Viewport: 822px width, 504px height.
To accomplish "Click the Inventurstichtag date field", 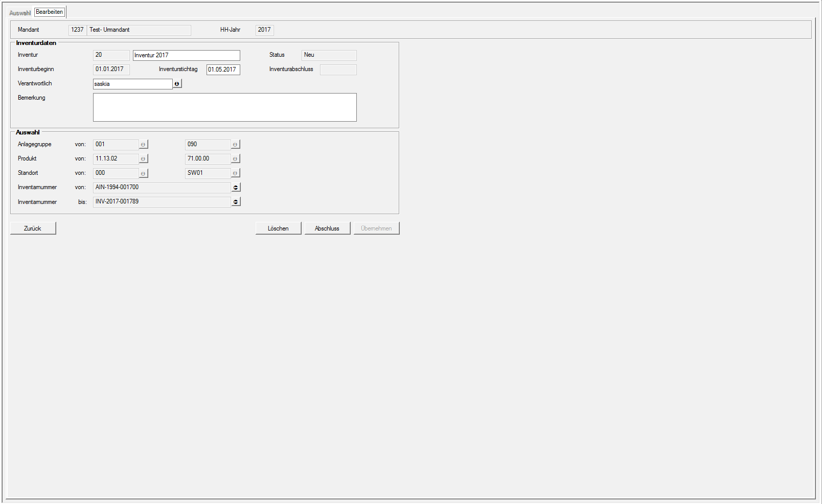I will tap(223, 70).
